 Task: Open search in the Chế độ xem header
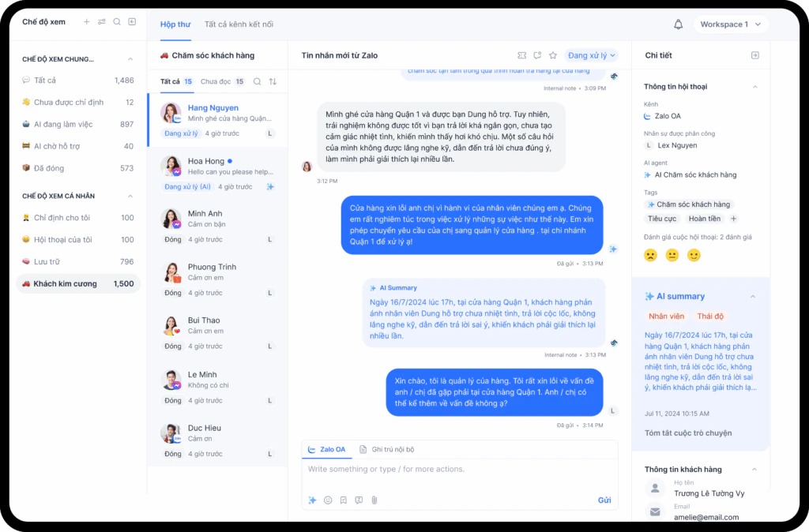point(117,21)
